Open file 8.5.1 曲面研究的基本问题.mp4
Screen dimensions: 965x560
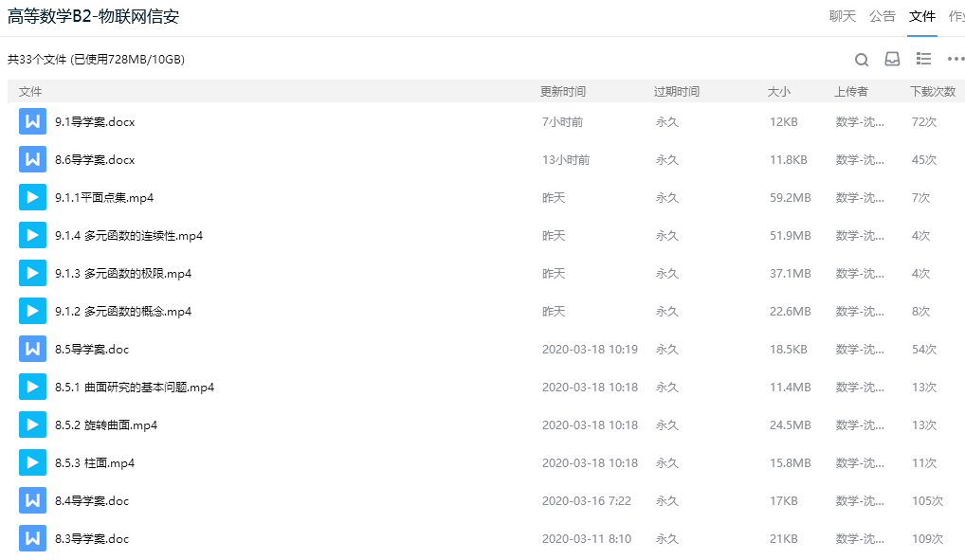click(x=135, y=388)
